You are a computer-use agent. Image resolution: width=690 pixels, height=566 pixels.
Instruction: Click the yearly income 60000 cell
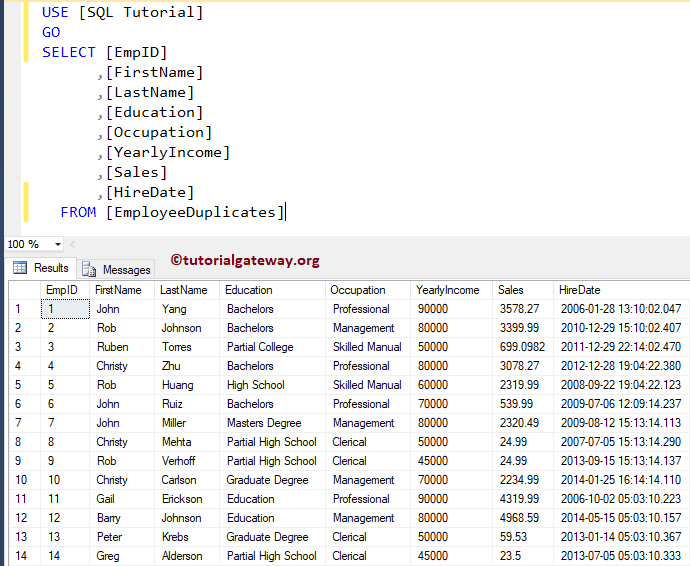(452, 385)
